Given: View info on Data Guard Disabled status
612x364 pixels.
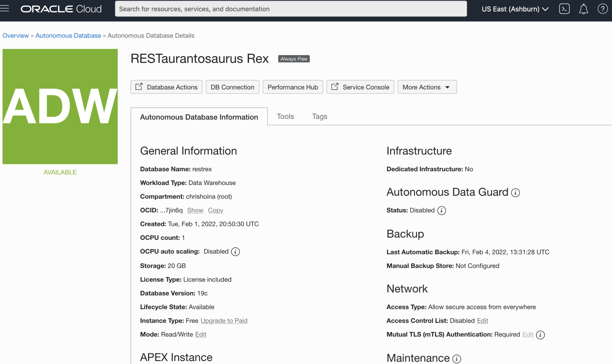Looking at the screenshot, I should click(442, 210).
